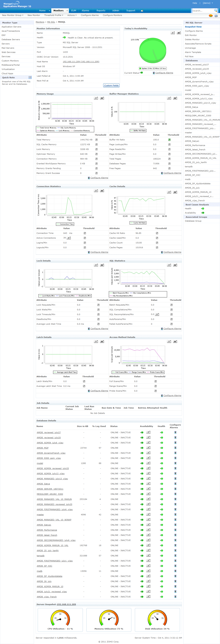The image size is (220, 644).
Task: Click the Active Connections 7-day icon
Action: [x=69, y=238]
